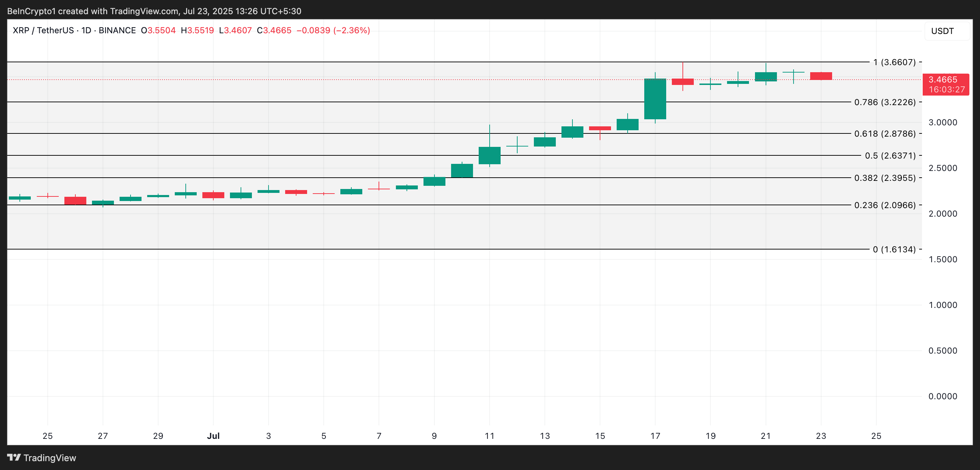Click the TradingView text link at bottom
The width and height of the screenshot is (980, 470).
50,458
